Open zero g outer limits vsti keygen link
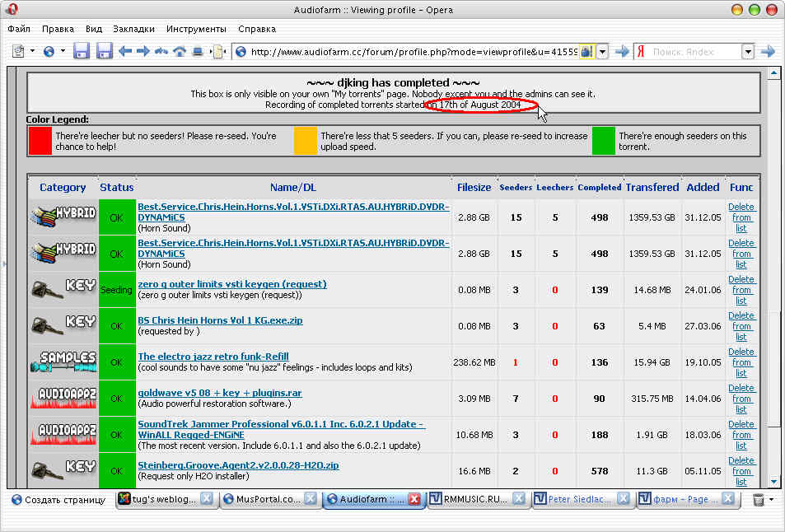The width and height of the screenshot is (785, 532). pos(232,284)
